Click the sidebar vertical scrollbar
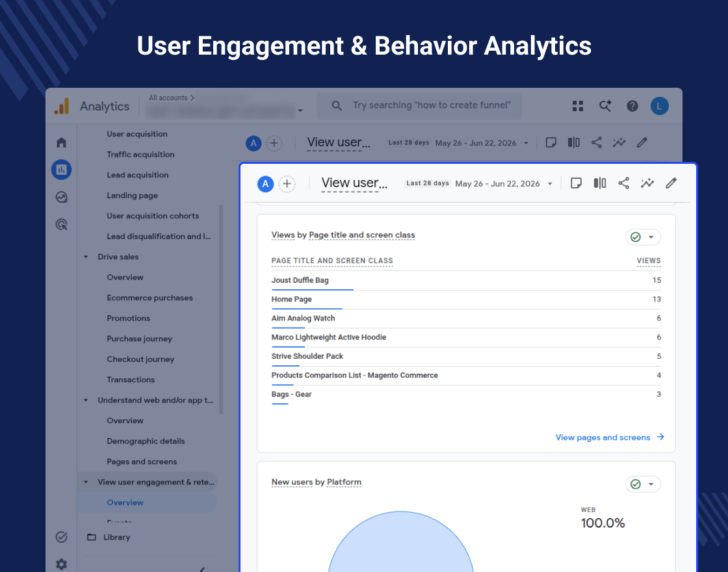 point(221,309)
